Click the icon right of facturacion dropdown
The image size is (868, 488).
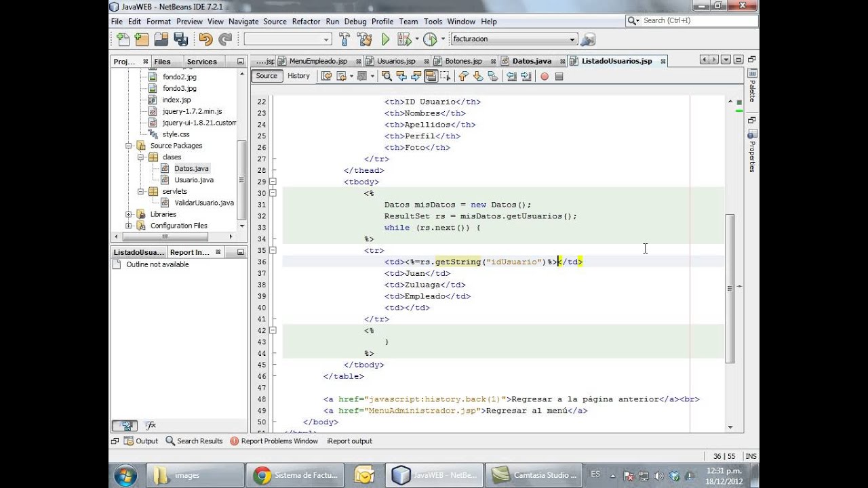tap(588, 39)
